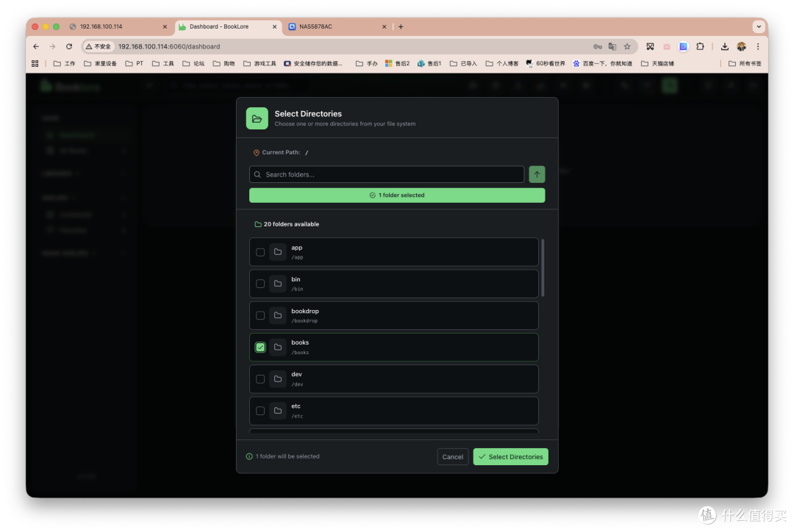The image size is (794, 532).
Task: Open the 个人博客 bookmarks folder
Action: (x=502, y=64)
